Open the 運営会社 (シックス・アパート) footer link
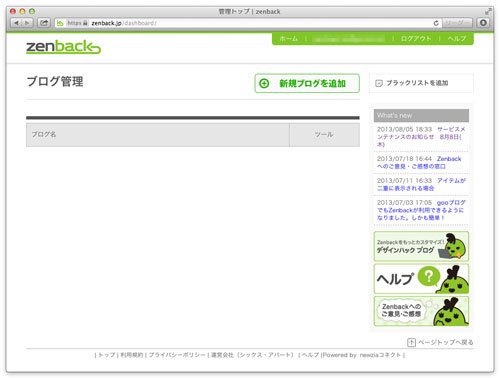 pyautogui.click(x=252, y=355)
